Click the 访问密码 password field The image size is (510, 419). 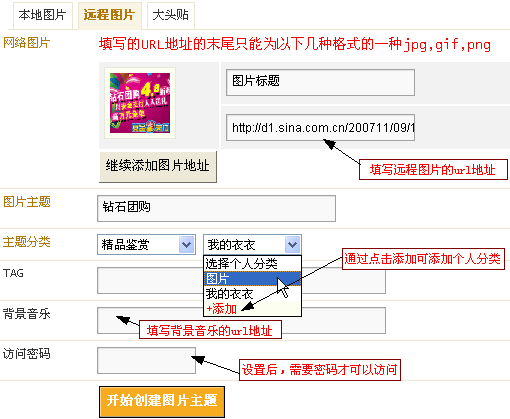point(146,360)
